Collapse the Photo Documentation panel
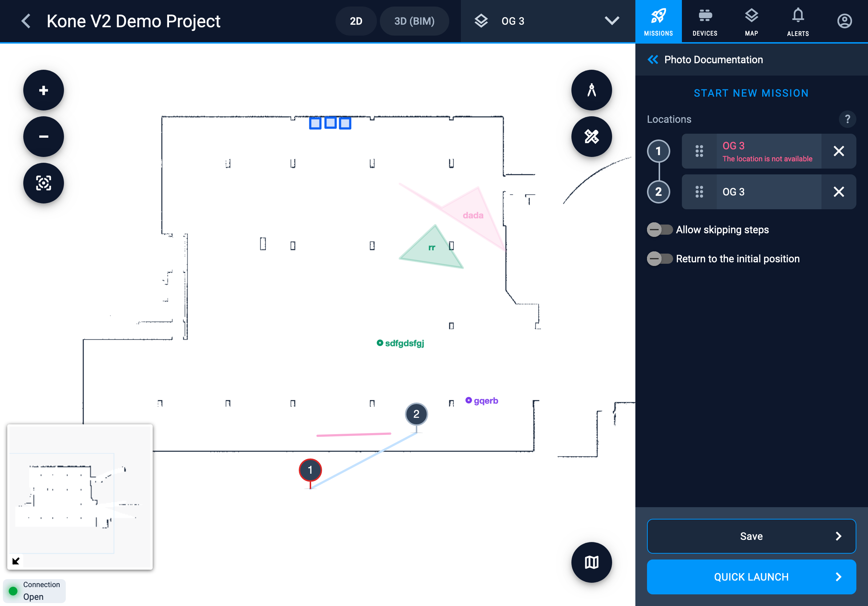868x606 pixels. pos(653,60)
